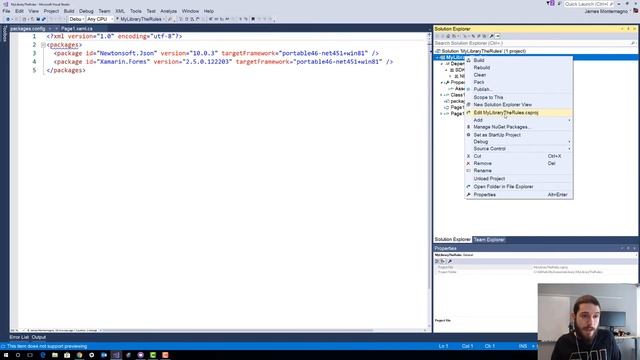The width and height of the screenshot is (640, 360).
Task: Expand the Source Control submenu
Action: (x=518, y=149)
